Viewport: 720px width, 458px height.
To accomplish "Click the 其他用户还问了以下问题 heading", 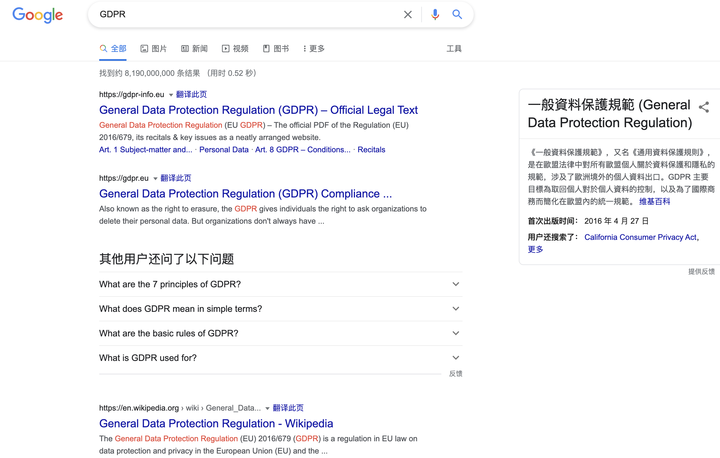I will click(167, 260).
